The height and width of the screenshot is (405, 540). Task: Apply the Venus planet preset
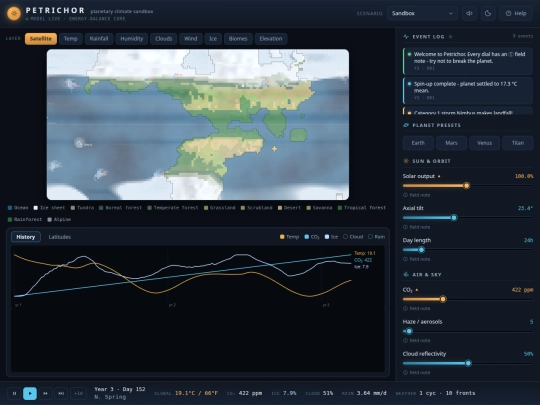[x=484, y=143]
